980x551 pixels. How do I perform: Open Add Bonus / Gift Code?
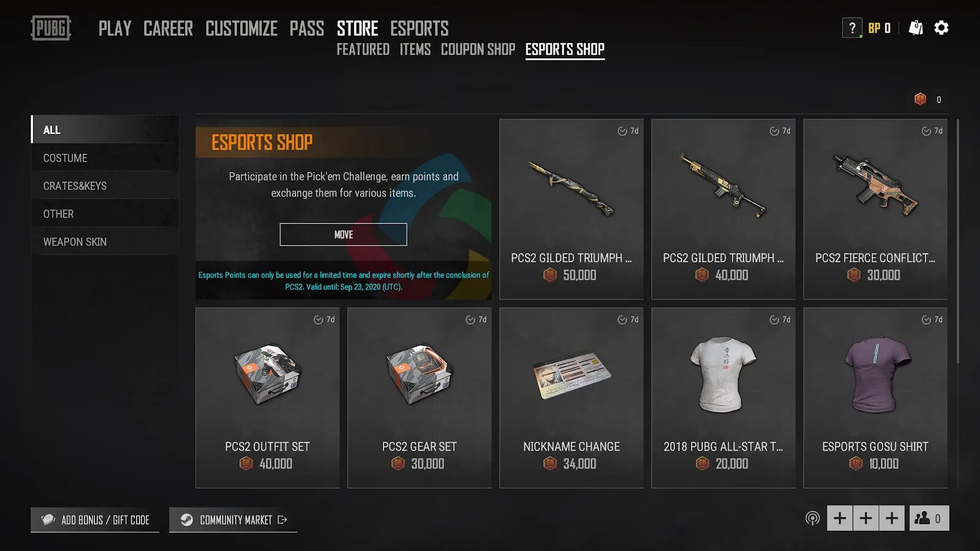point(95,520)
